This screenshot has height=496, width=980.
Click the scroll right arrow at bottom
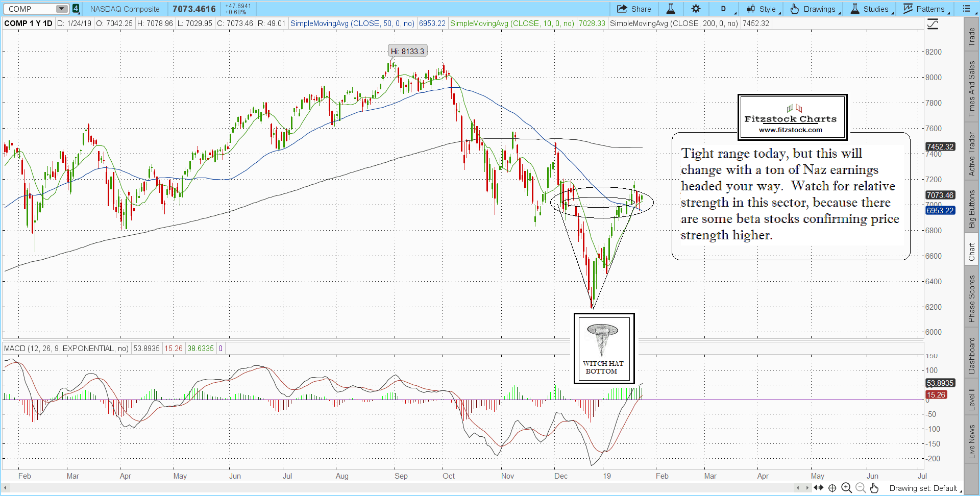(x=807, y=488)
